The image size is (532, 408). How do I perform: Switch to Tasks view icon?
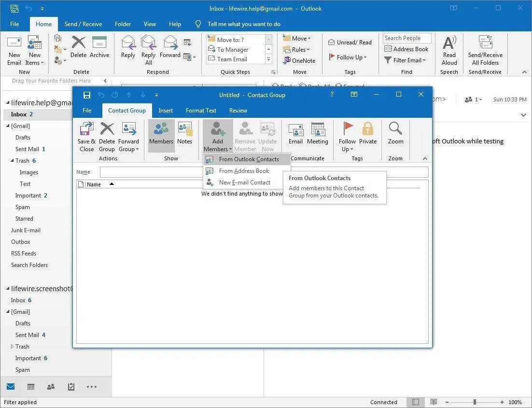71,387
